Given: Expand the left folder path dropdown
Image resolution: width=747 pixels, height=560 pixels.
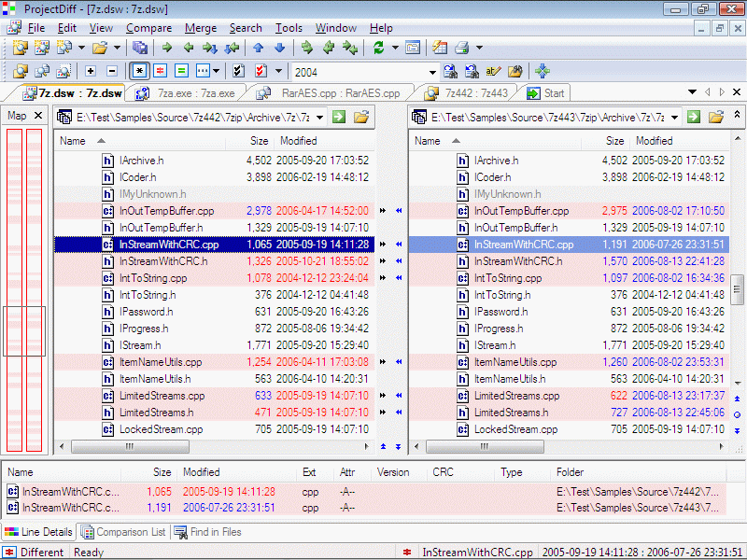Looking at the screenshot, I should coord(320,117).
